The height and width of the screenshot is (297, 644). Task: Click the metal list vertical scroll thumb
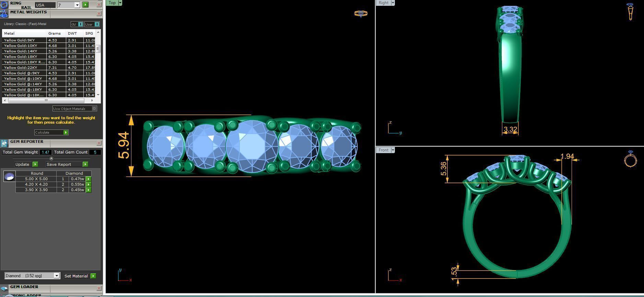[98, 48]
